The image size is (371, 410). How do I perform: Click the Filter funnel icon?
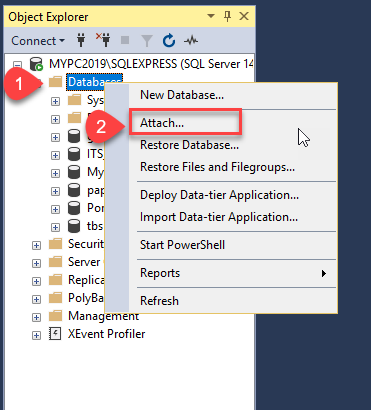[x=146, y=41]
